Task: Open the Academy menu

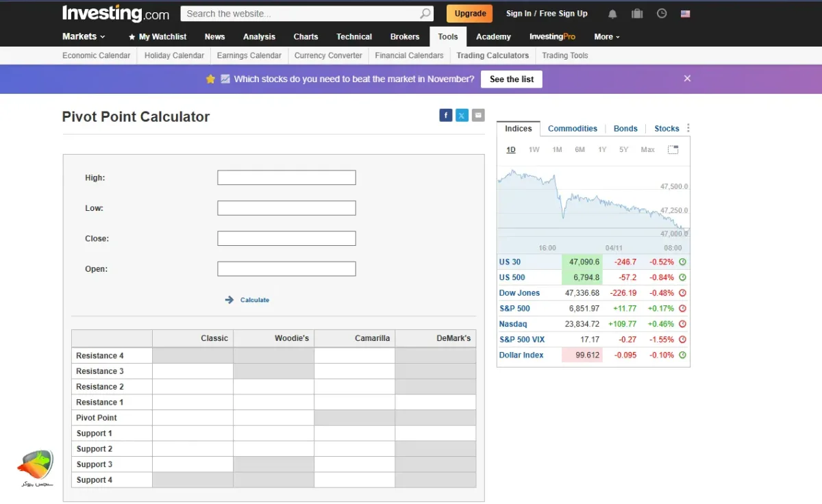Action: 493,37
